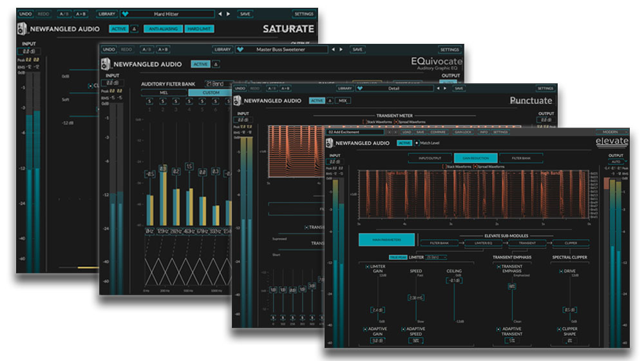Switch to GAIN REDUCTION view tab in Elevate

point(476,158)
